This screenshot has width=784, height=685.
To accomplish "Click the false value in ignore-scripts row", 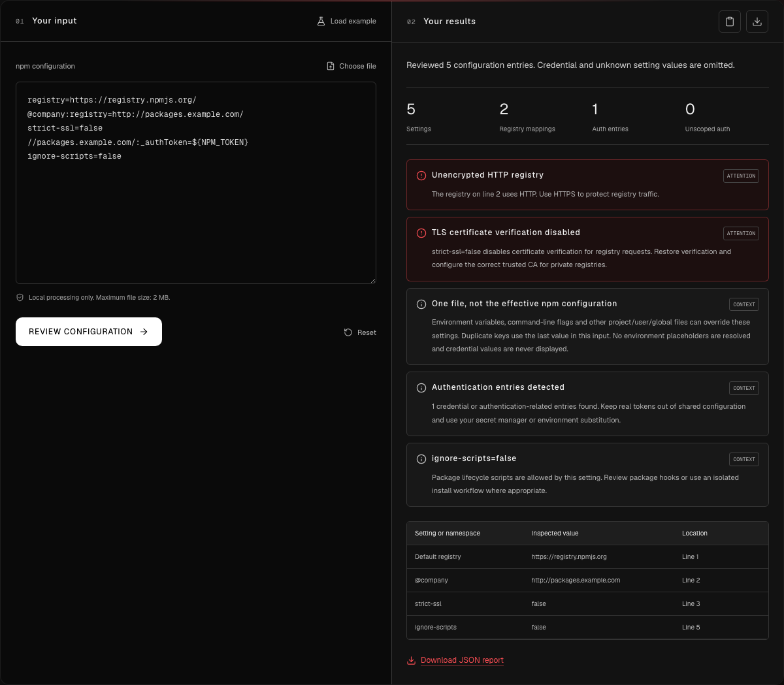I will (538, 628).
